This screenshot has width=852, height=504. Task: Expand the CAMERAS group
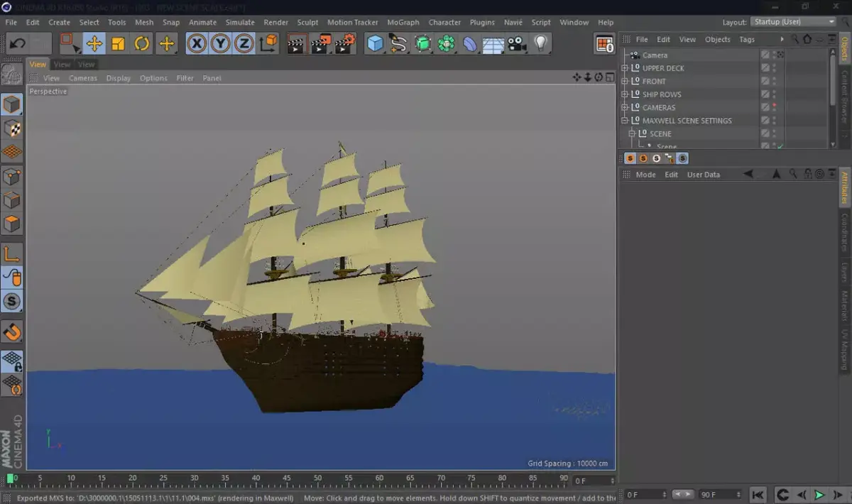625,107
